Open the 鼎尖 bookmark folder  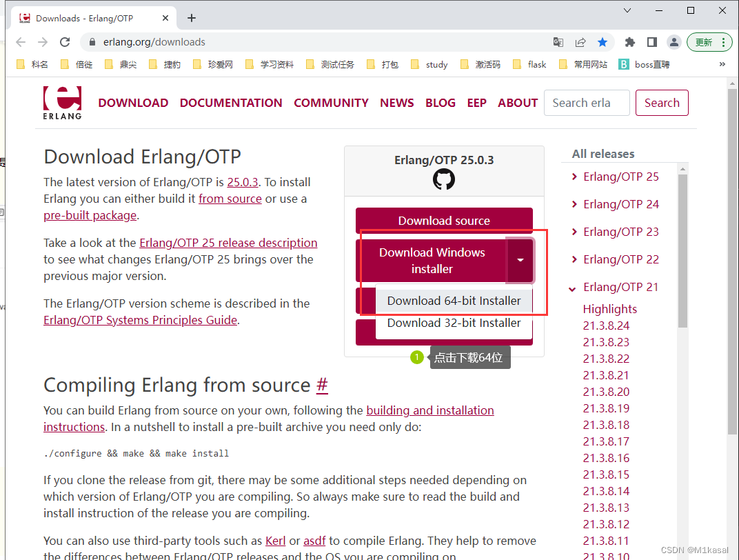pyautogui.click(x=121, y=64)
